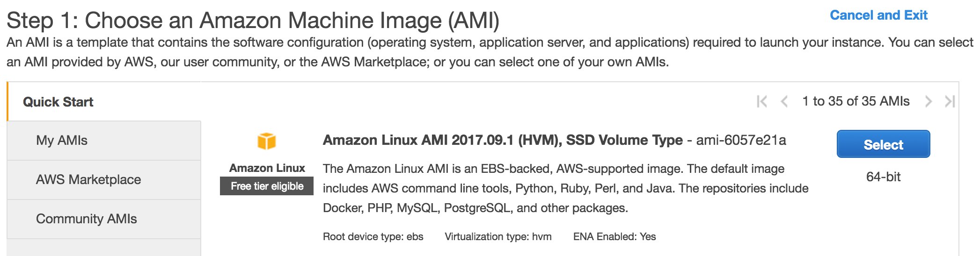The height and width of the screenshot is (256, 980).
Task: Switch to the My AMIs tab
Action: pos(104,141)
